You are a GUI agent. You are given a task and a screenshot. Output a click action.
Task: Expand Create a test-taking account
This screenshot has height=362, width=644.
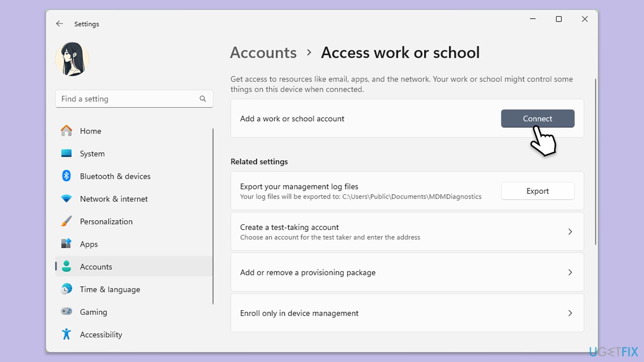(x=570, y=231)
